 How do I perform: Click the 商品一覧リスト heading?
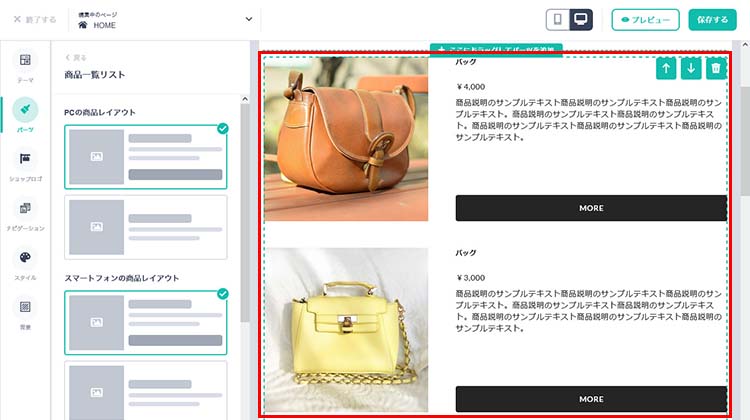click(95, 75)
